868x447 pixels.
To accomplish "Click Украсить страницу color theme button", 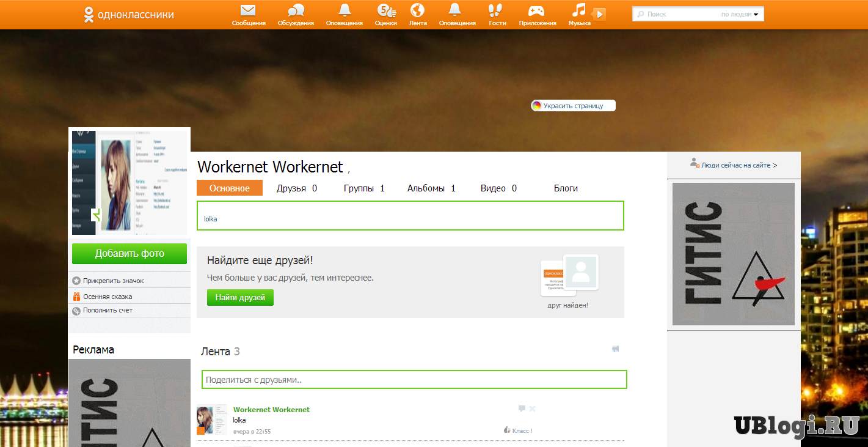I will (x=573, y=106).
